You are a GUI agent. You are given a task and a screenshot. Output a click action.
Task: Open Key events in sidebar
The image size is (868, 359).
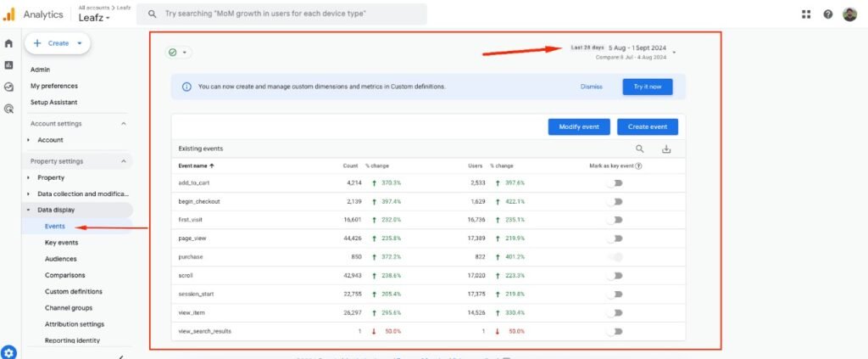tap(63, 243)
